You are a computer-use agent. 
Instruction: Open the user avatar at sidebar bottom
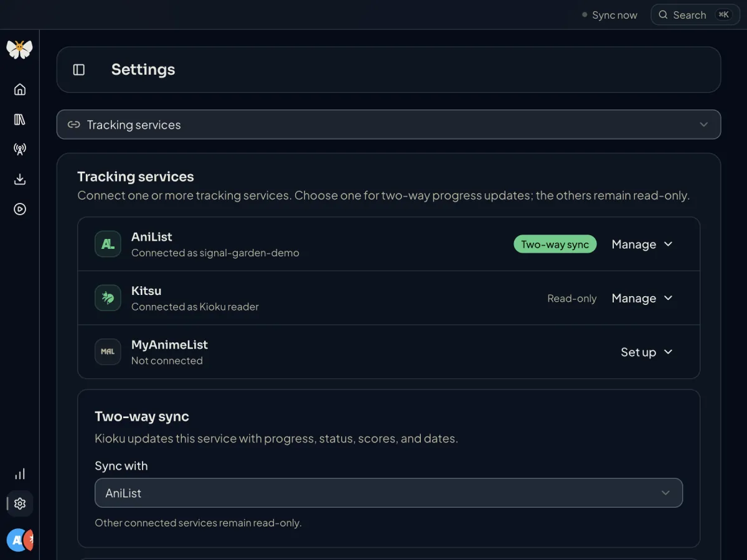click(x=20, y=540)
